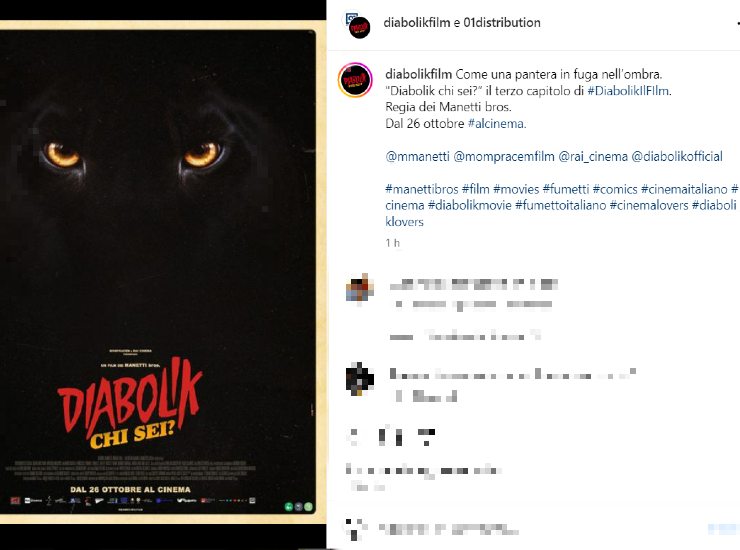The height and width of the screenshot is (550, 740).
Task: Visit the @mompracemfilm mention
Action: coord(504,156)
